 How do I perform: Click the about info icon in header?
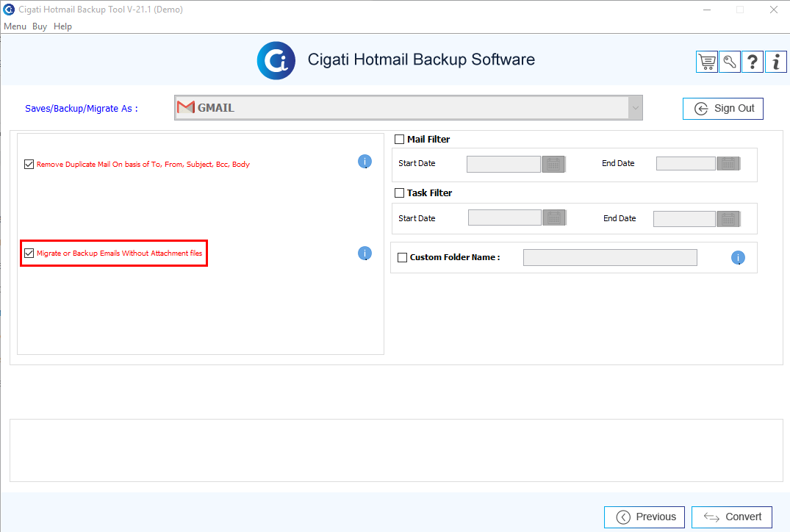(776, 62)
